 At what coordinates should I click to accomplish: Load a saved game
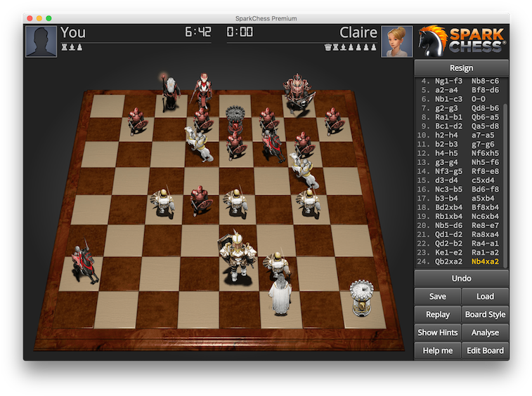point(485,296)
